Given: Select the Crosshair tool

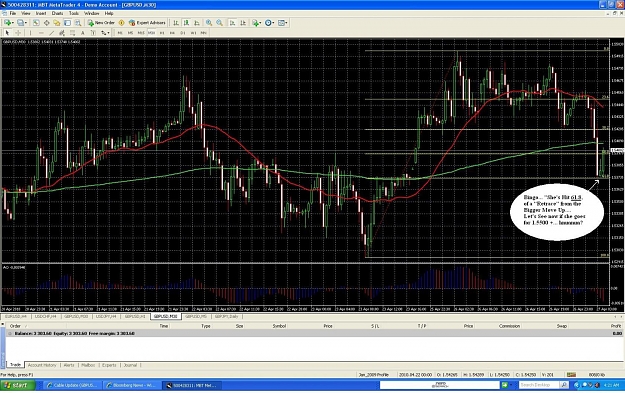Looking at the screenshot, I should pyautogui.click(x=18, y=33).
